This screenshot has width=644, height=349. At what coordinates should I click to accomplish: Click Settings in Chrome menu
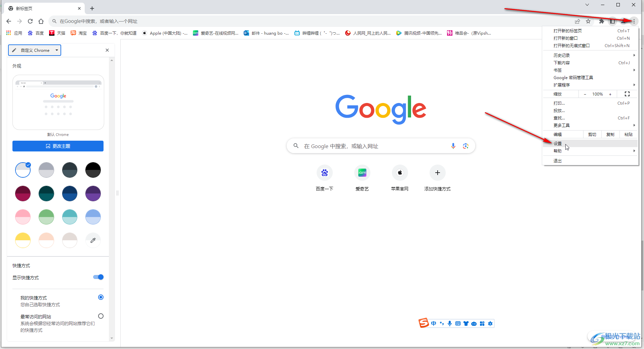coord(591,143)
